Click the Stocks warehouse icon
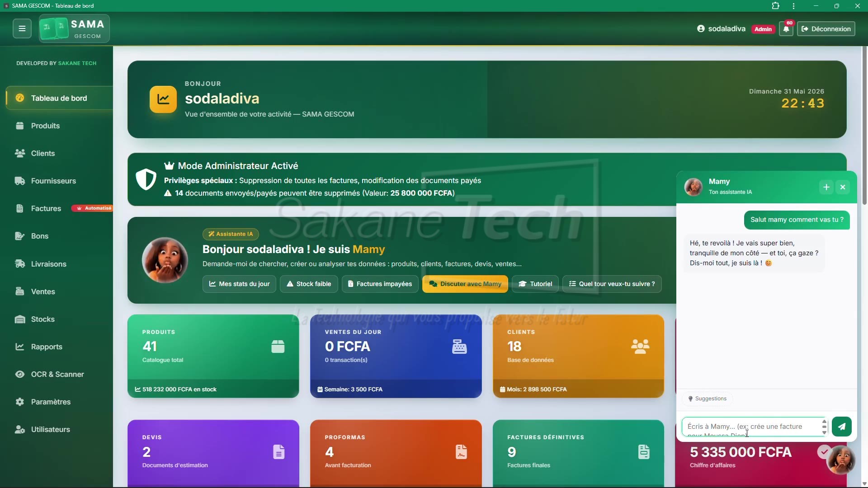The image size is (868, 488). pyautogui.click(x=19, y=319)
